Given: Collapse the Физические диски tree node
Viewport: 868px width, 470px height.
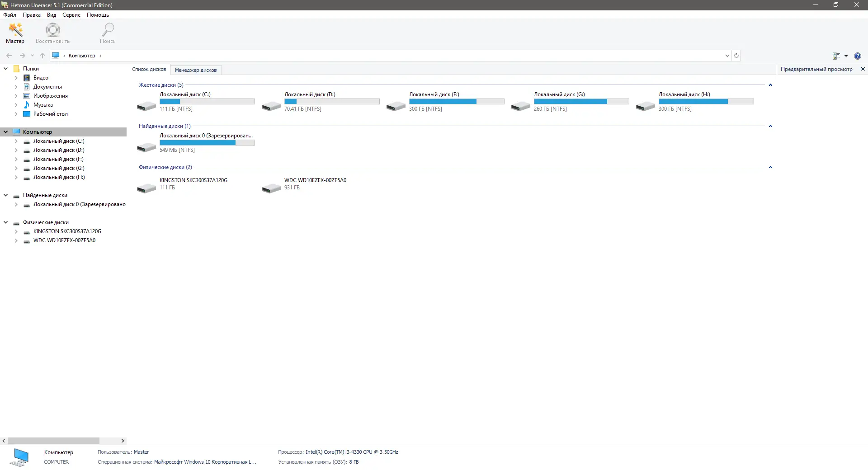Looking at the screenshot, I should [x=6, y=222].
